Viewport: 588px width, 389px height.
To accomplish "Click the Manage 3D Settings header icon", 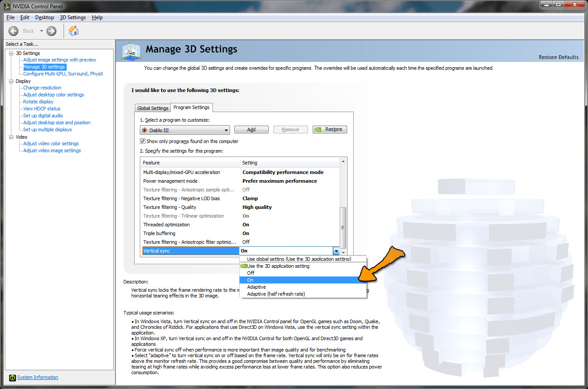I will (131, 51).
